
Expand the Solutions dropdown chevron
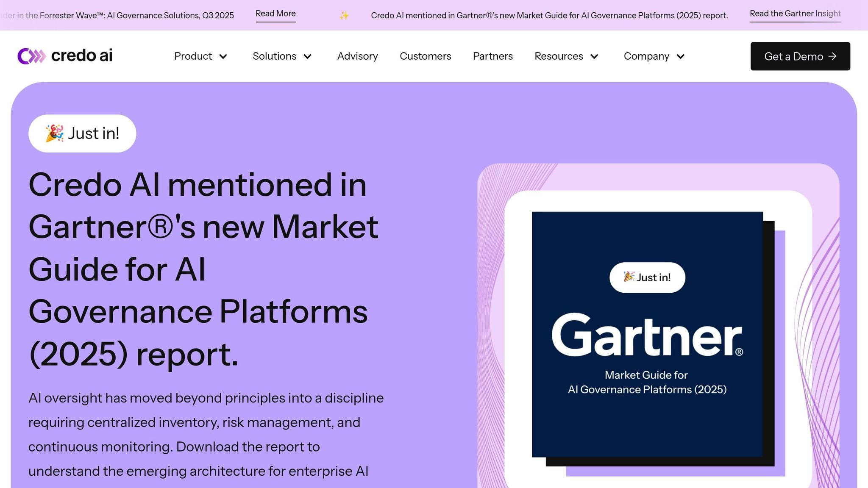pos(308,56)
